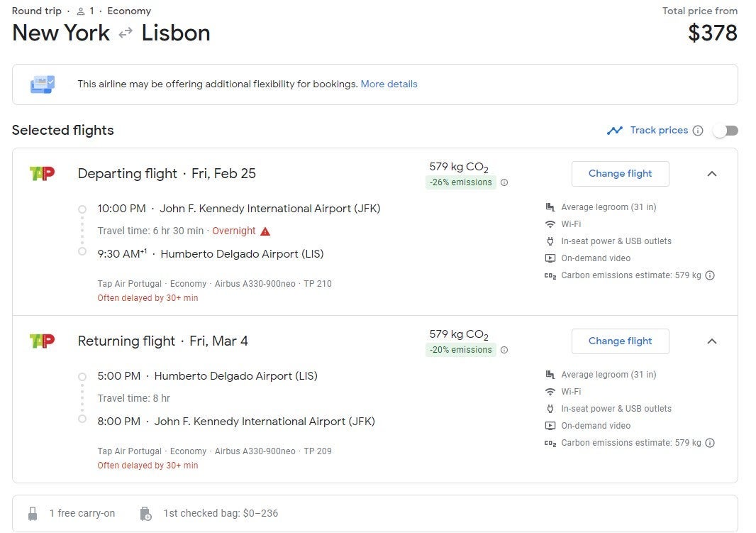Select the Departing flight Fri, Feb 25 header

(167, 173)
